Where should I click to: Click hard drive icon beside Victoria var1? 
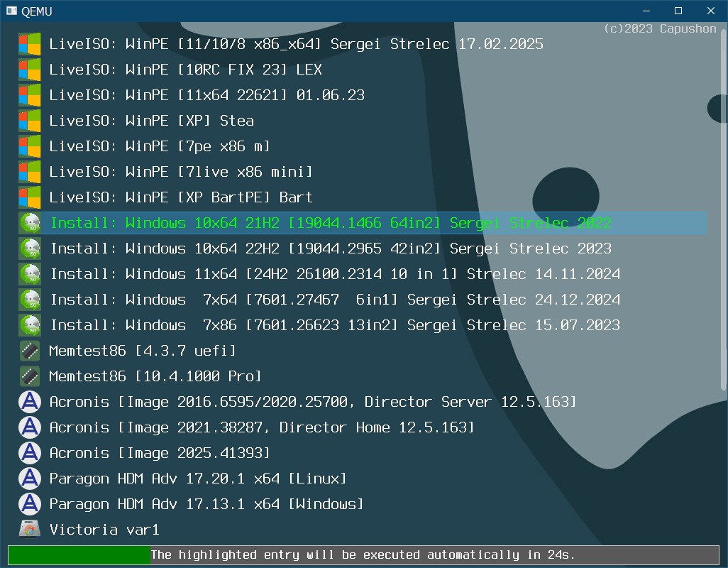click(x=30, y=530)
